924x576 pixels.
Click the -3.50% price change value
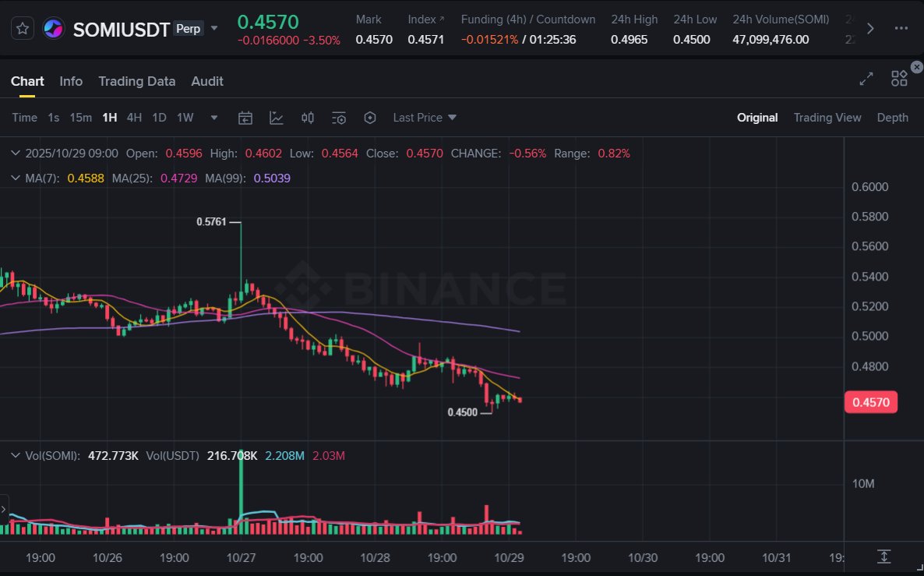pos(321,41)
